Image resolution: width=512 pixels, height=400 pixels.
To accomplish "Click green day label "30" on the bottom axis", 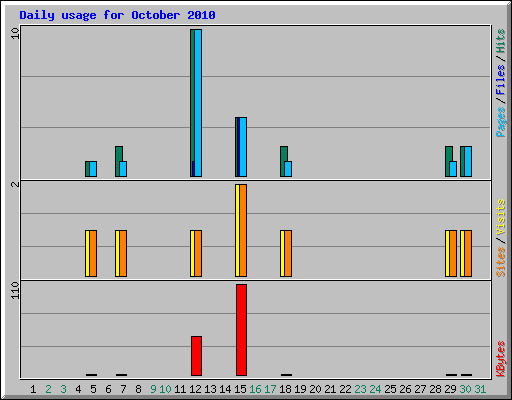I will coord(465,389).
